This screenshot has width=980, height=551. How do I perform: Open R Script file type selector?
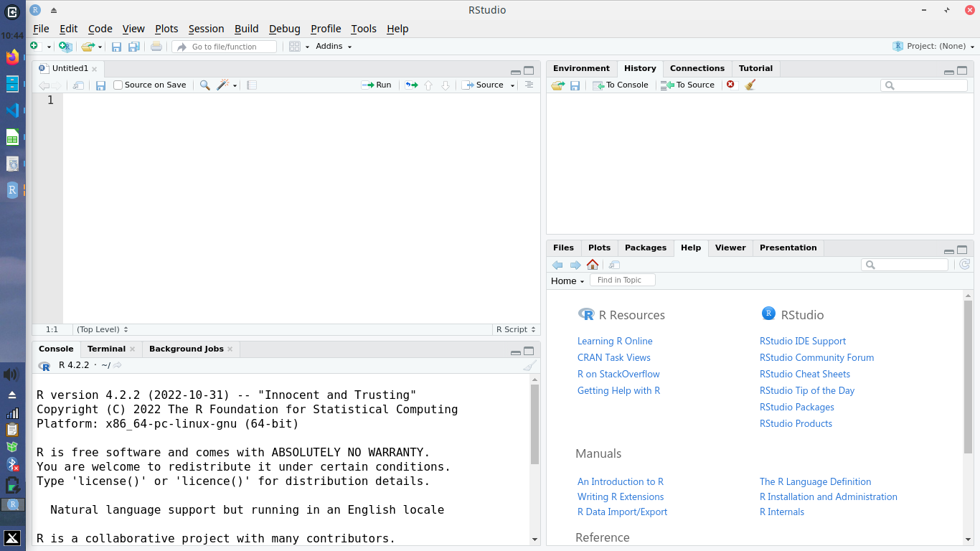click(516, 329)
